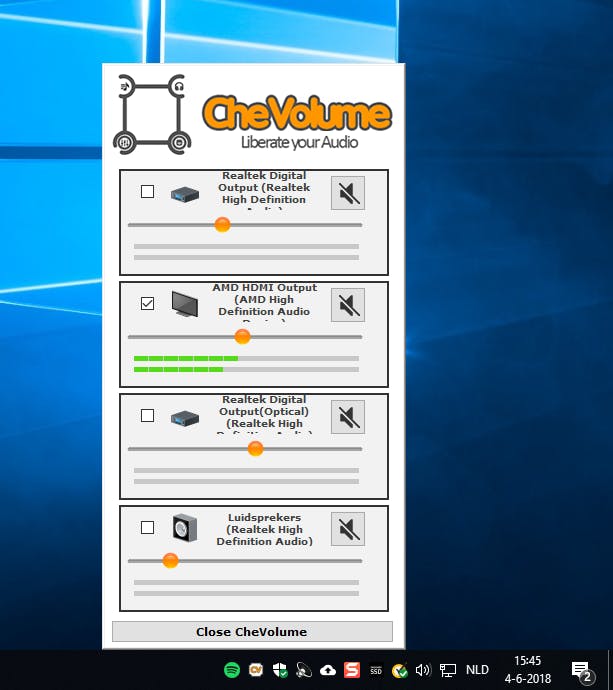
Task: Click the Luidsprekers volume slider knob
Action: (x=170, y=561)
